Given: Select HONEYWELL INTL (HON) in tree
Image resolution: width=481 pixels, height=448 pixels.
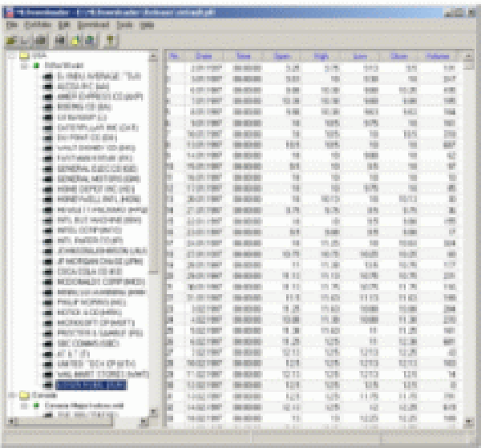Looking at the screenshot, I should pos(99,200).
